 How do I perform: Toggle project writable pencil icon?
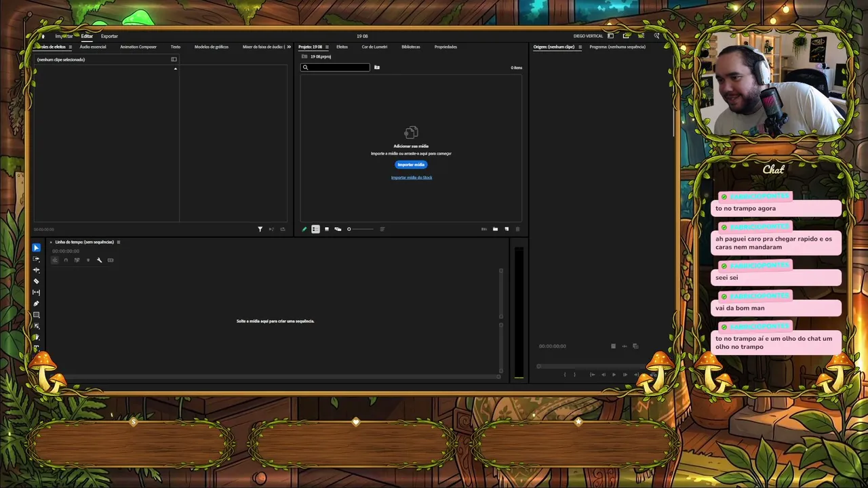[x=304, y=229]
